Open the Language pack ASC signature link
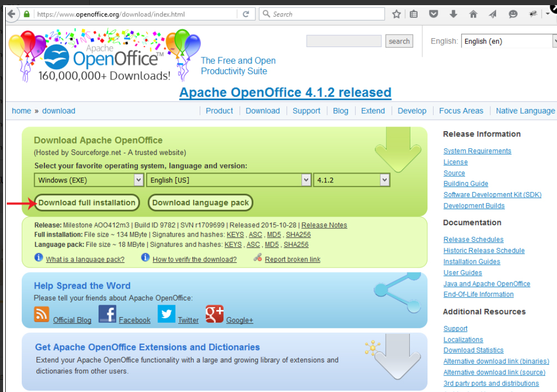Screen dimensions: 557x392 pyautogui.click(x=253, y=244)
